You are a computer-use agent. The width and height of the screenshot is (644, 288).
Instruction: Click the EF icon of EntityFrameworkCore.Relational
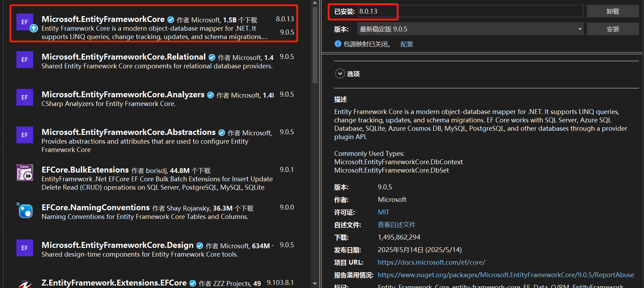(x=25, y=60)
